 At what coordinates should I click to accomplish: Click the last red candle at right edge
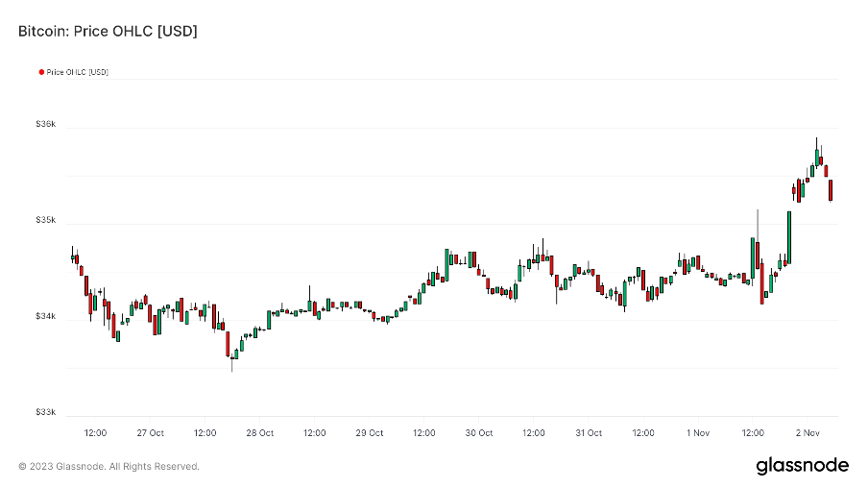[x=831, y=190]
